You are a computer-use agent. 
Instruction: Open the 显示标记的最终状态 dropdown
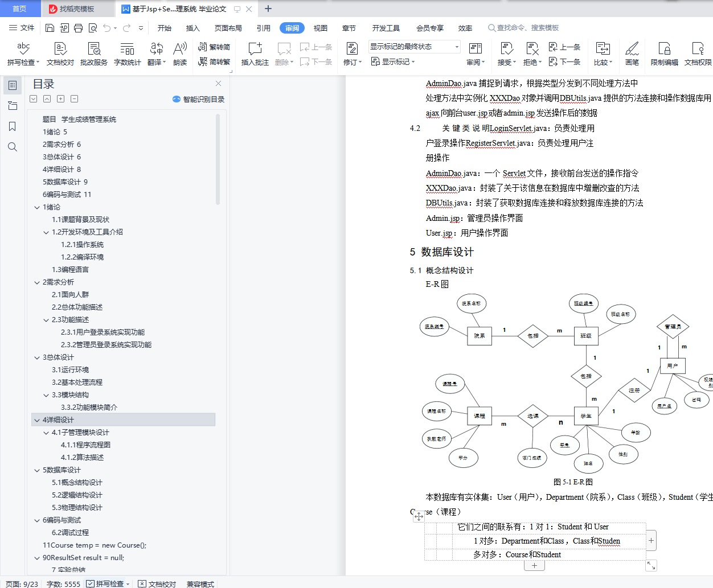[x=414, y=47]
